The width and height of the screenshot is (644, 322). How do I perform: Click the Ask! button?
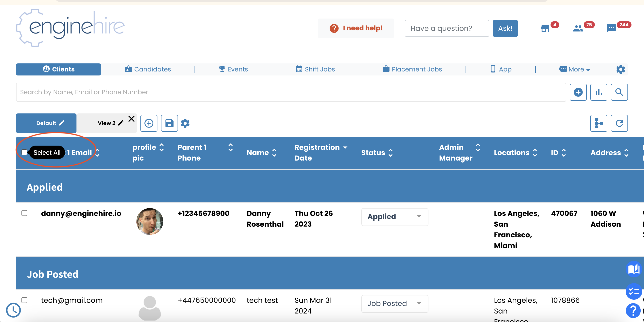coord(505,28)
